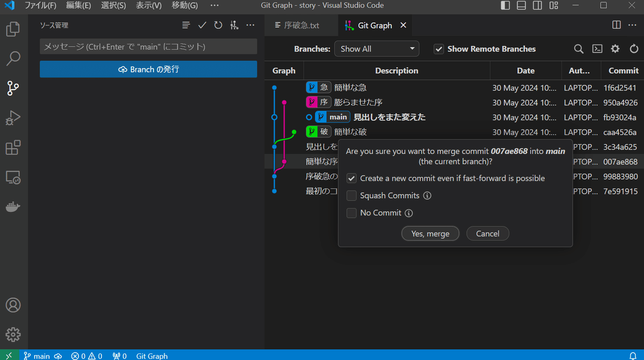Click the 急 branch label
The image size is (644, 360).
(319, 87)
